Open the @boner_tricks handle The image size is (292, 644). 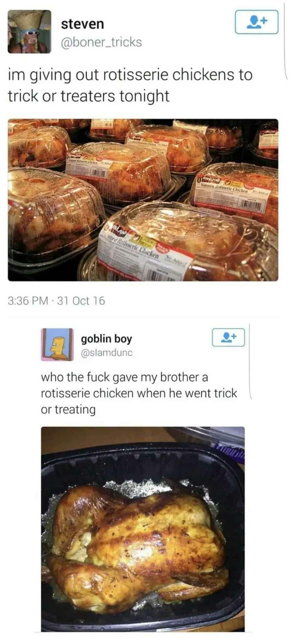click(x=101, y=43)
